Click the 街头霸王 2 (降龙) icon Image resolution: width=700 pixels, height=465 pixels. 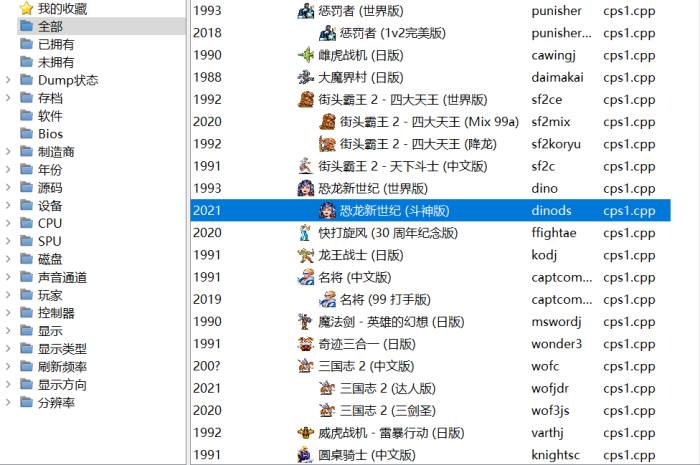[x=327, y=144]
